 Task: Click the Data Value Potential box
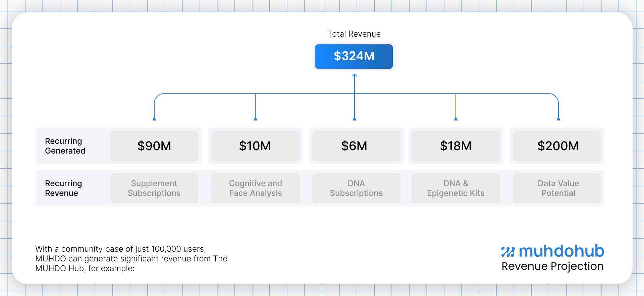[x=557, y=188]
